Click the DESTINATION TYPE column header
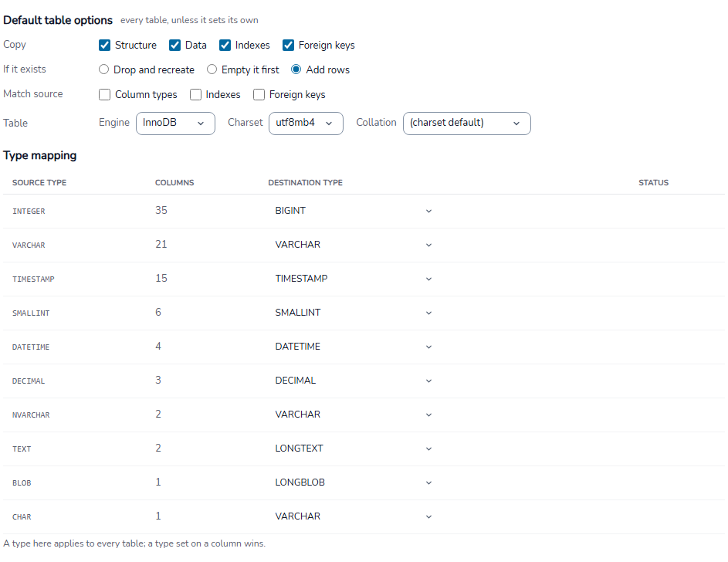728x562 pixels. tap(306, 183)
